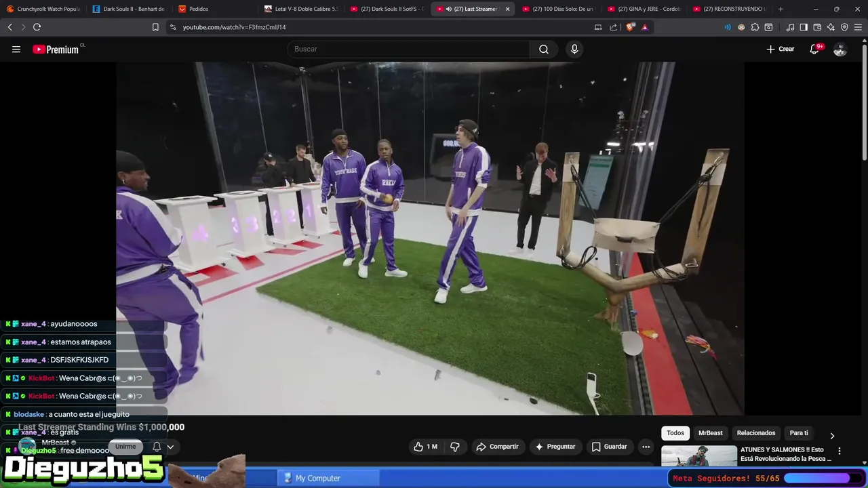Open subscription notification bell dropdown
Screen dimensions: 868x488
[163, 447]
